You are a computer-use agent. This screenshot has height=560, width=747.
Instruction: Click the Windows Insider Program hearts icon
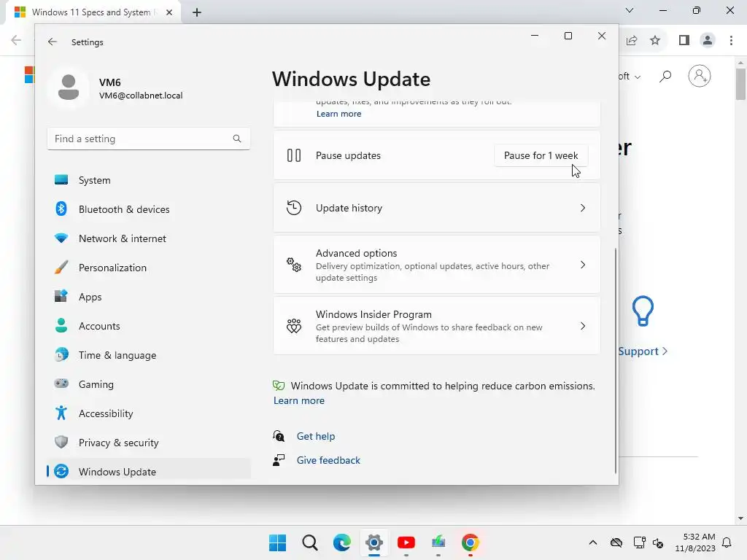click(294, 326)
